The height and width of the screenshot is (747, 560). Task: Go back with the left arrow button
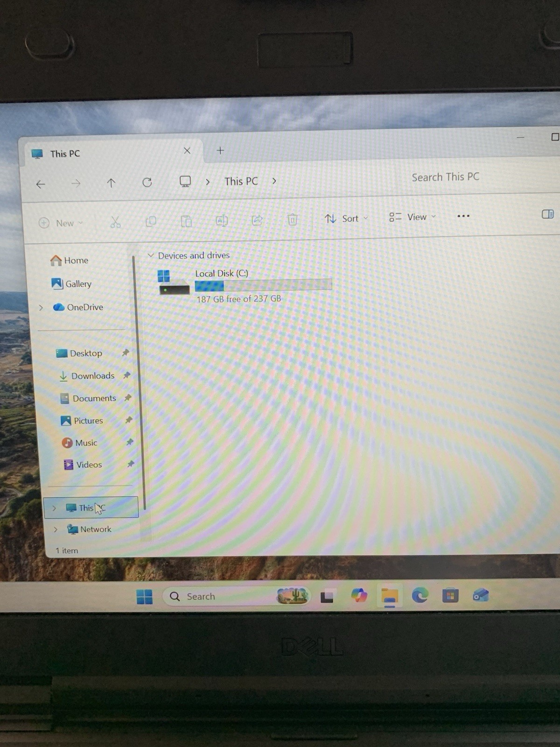click(41, 184)
